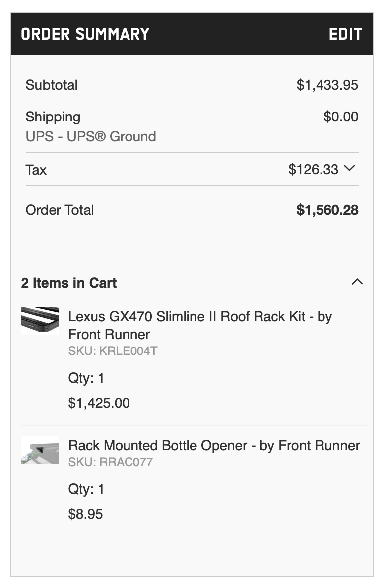Viewport: 386px width, 588px height.
Task: Click the UPS Ground shipping method text
Action: (91, 136)
